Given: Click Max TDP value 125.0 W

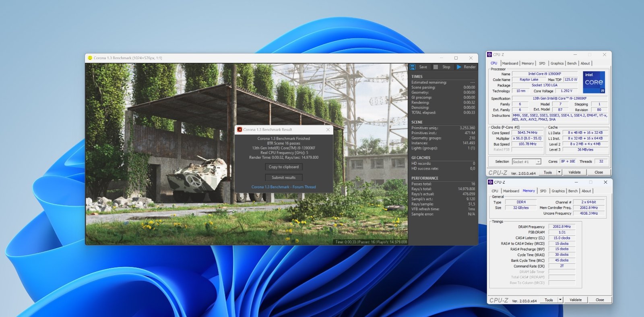Looking at the screenshot, I should point(571,79).
